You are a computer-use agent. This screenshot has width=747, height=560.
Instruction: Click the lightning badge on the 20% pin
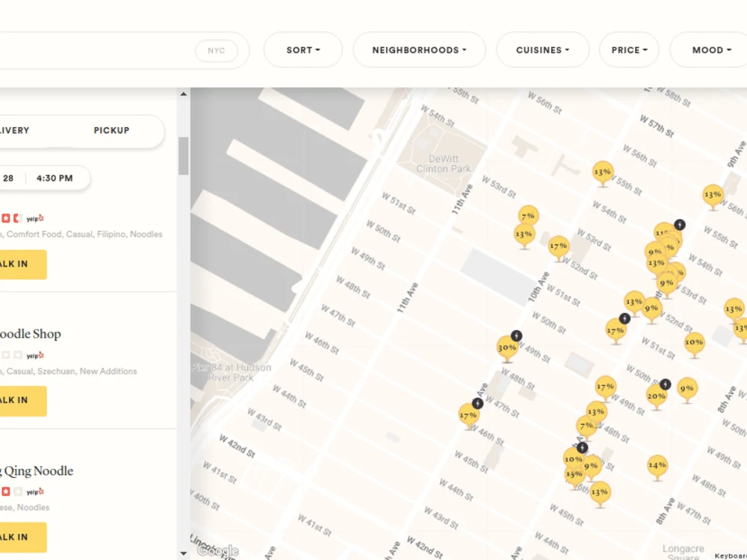tap(666, 384)
